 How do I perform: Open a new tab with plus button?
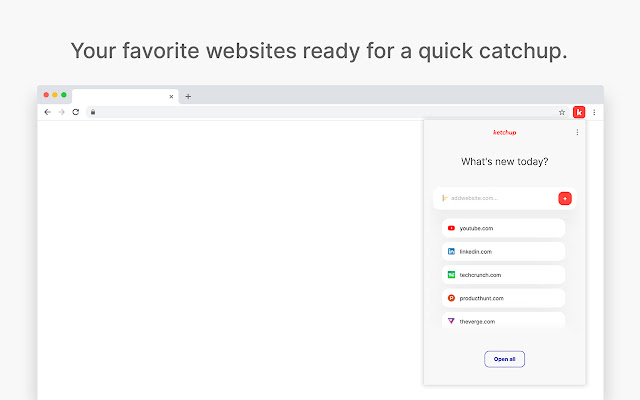(x=188, y=96)
